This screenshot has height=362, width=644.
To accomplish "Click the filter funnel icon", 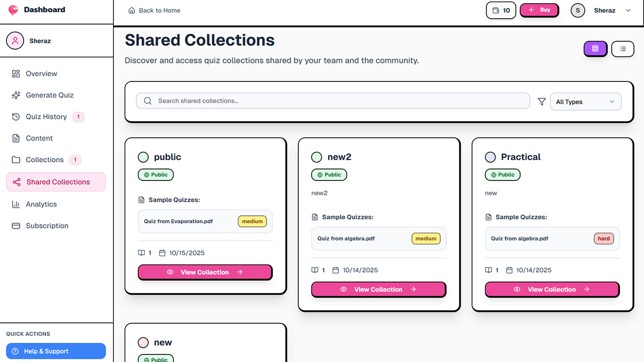I will (x=542, y=102).
